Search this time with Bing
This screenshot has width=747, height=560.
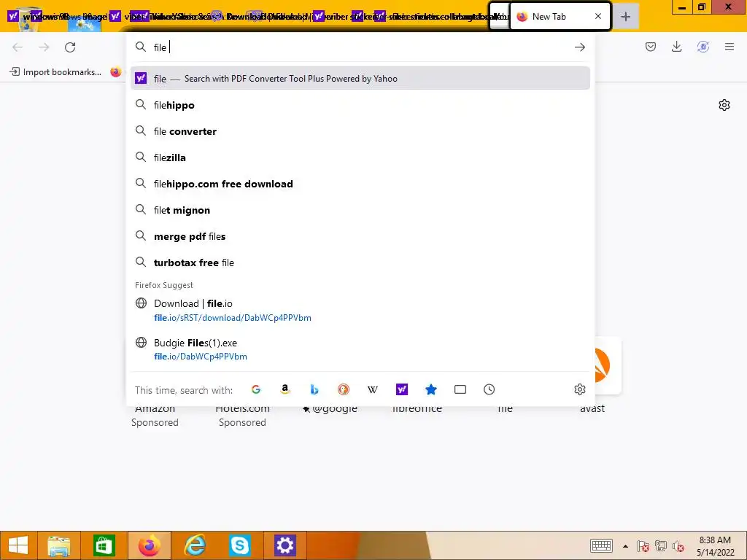(x=314, y=389)
